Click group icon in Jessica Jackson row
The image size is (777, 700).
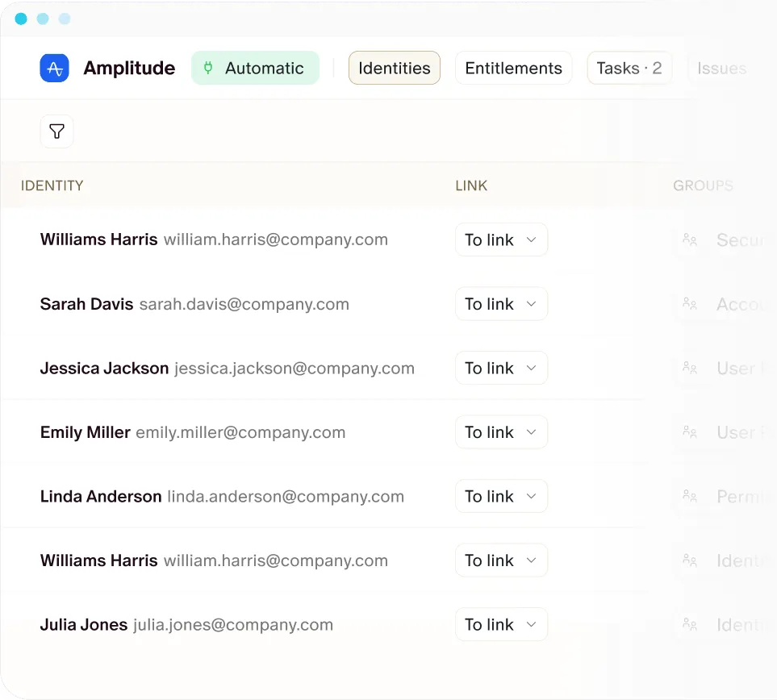689,368
